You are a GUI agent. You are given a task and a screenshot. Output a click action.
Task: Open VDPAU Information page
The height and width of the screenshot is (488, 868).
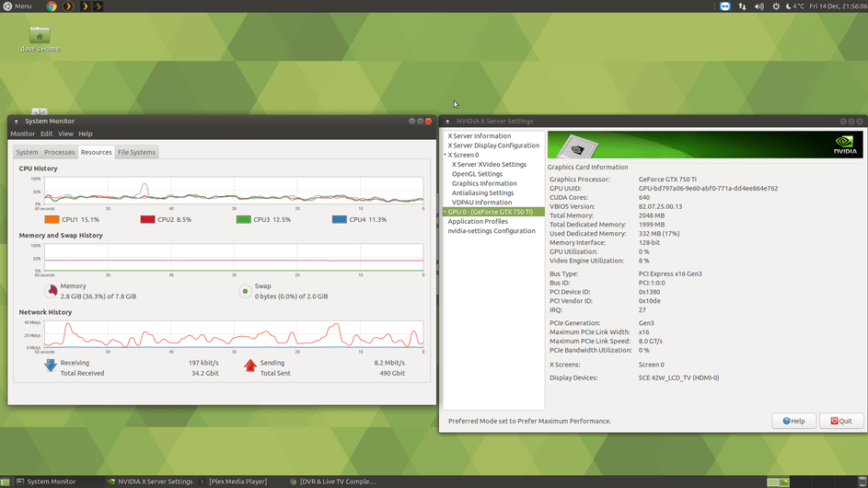481,203
